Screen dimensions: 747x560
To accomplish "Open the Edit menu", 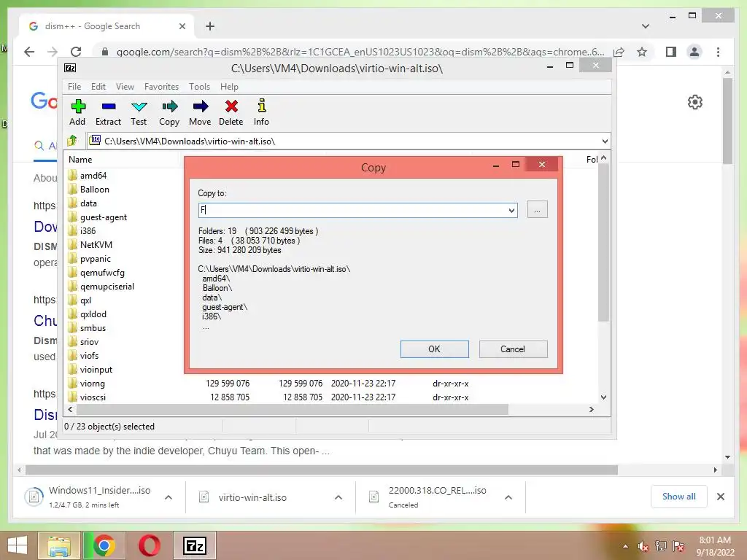I will (98, 87).
